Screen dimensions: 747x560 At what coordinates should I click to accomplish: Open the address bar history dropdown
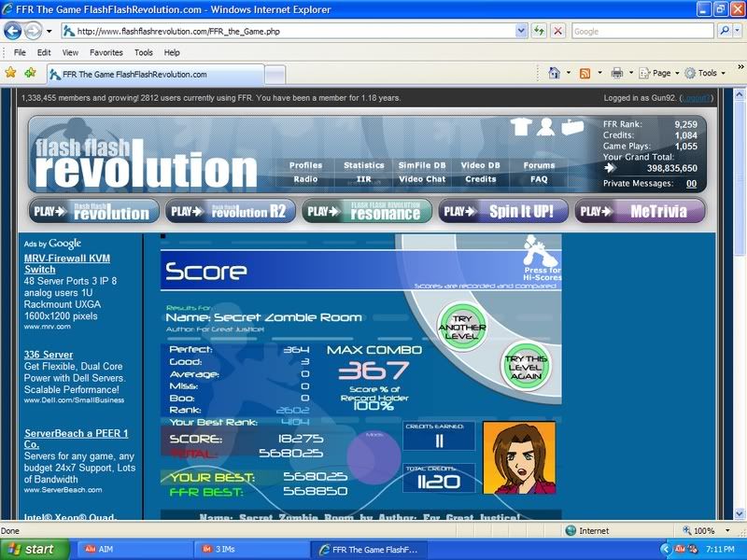click(x=521, y=31)
